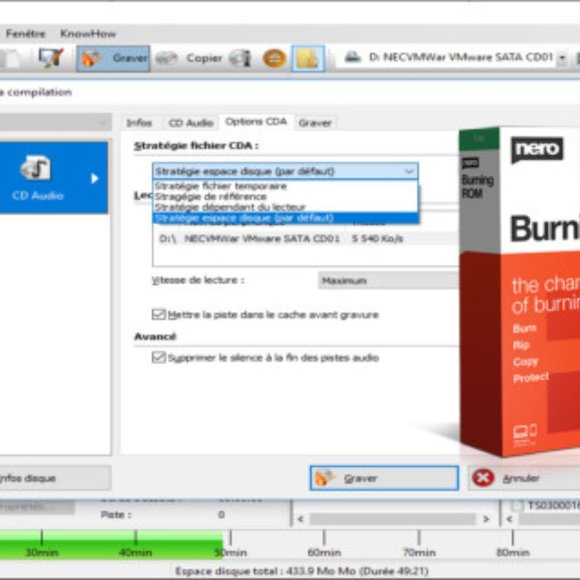The width and height of the screenshot is (580, 580).
Task: Click the Piste : label in the info panel
Action: [116, 515]
